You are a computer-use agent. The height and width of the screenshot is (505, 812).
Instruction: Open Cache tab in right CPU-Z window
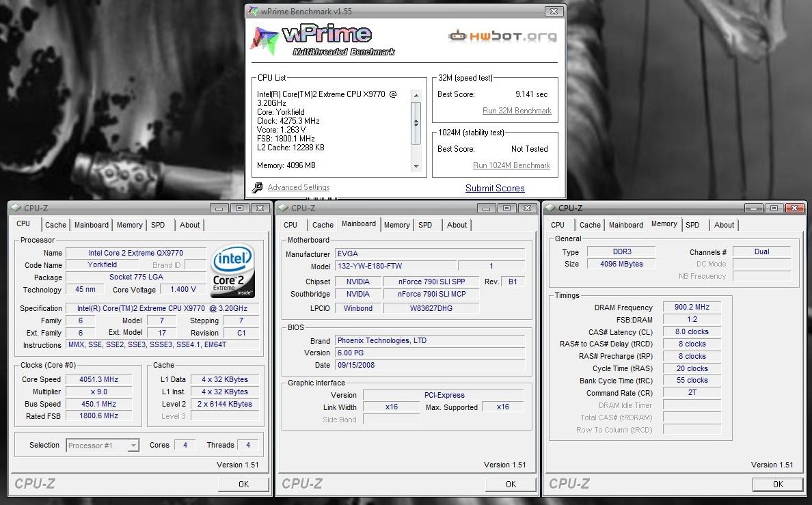(x=590, y=225)
